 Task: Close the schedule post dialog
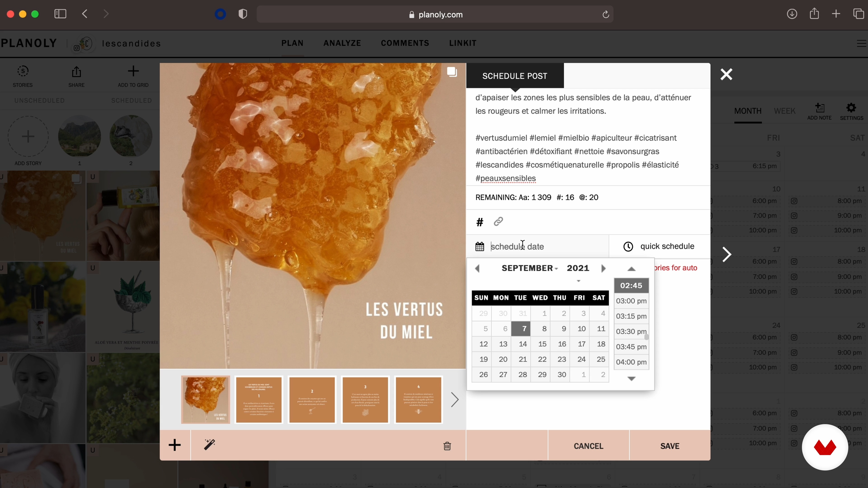click(x=726, y=74)
